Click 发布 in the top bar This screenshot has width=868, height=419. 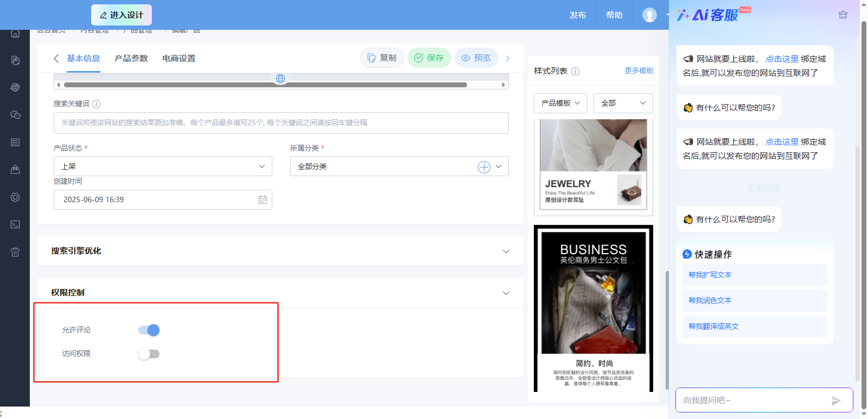[x=578, y=15]
